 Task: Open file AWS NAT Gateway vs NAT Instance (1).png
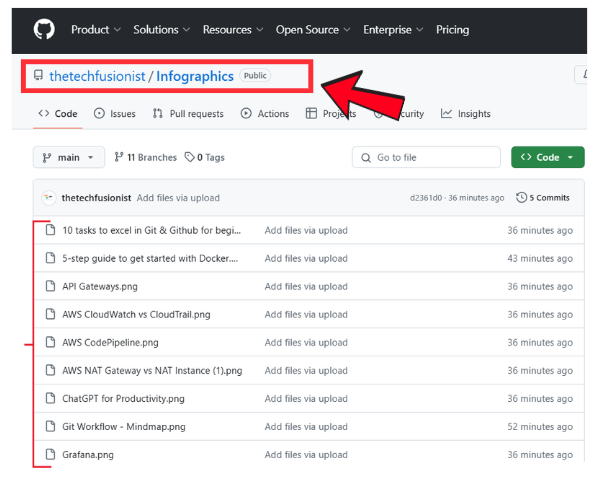152,371
